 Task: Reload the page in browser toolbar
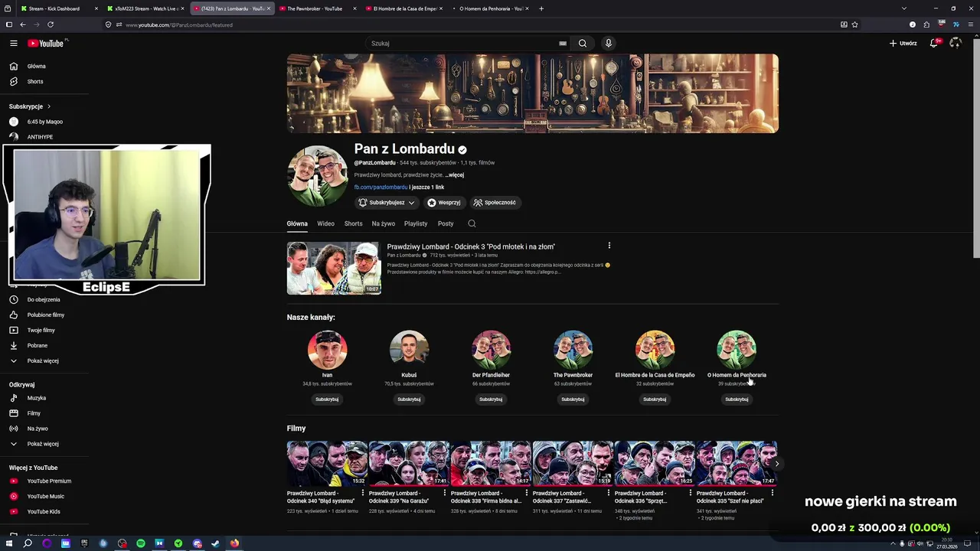coord(51,24)
